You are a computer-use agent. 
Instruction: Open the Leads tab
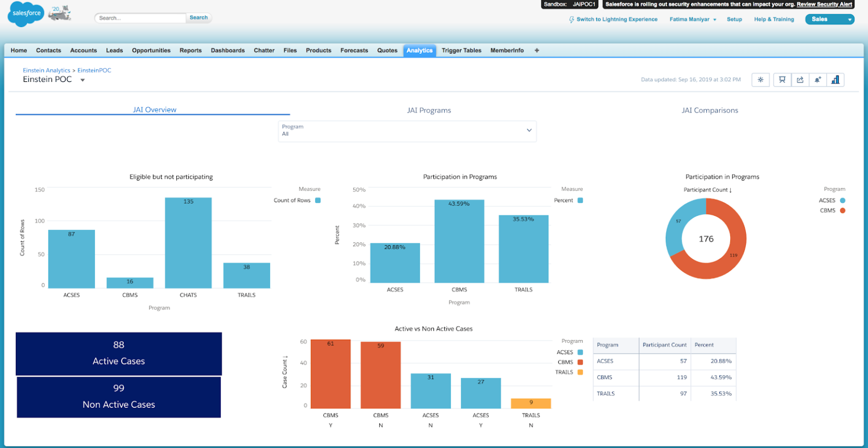pyautogui.click(x=114, y=50)
